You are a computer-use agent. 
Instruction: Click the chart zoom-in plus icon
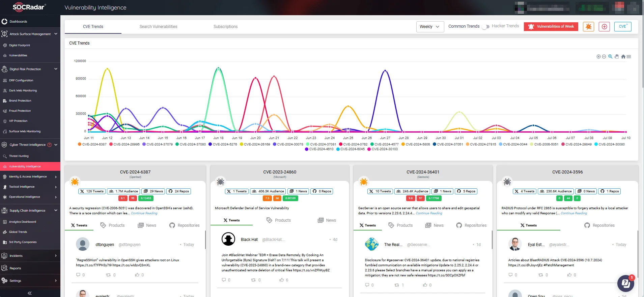pos(598,57)
